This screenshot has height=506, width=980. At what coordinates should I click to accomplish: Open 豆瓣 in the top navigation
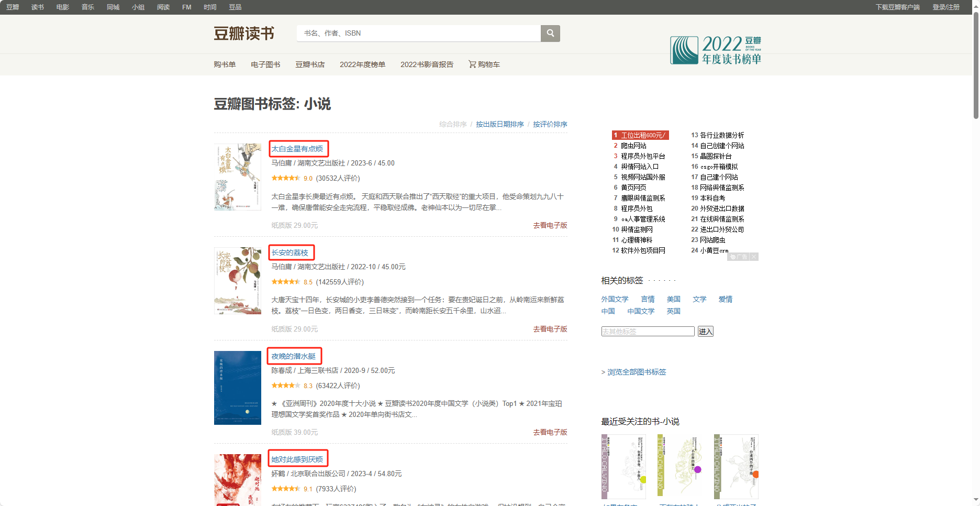[13, 7]
